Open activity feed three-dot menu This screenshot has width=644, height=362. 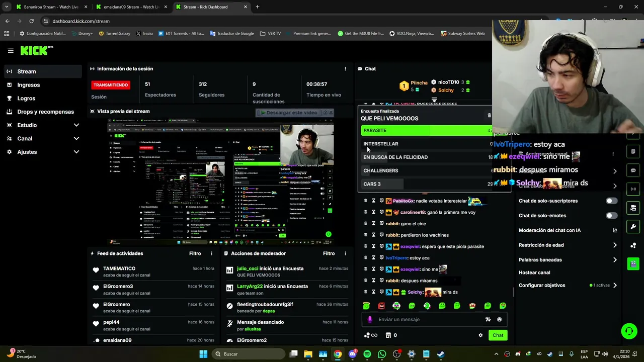pyautogui.click(x=211, y=253)
